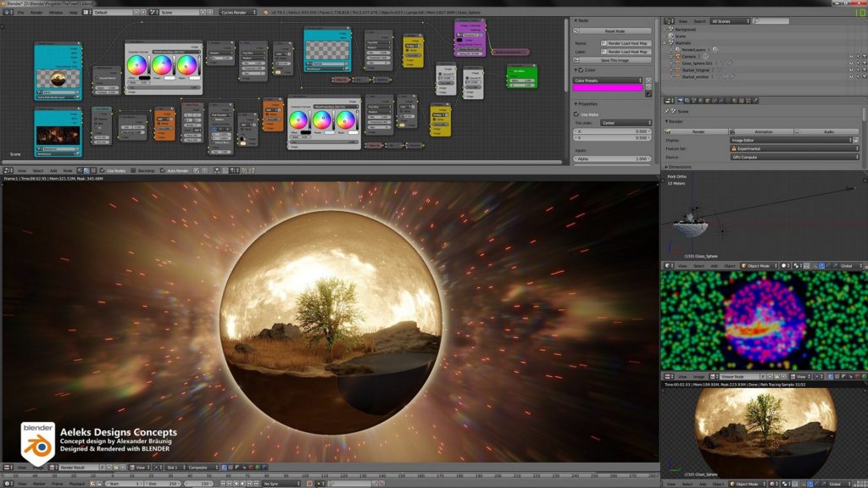The width and height of the screenshot is (868, 488).
Task: Hide Startail_emitter via its eye icon
Action: [x=851, y=77]
